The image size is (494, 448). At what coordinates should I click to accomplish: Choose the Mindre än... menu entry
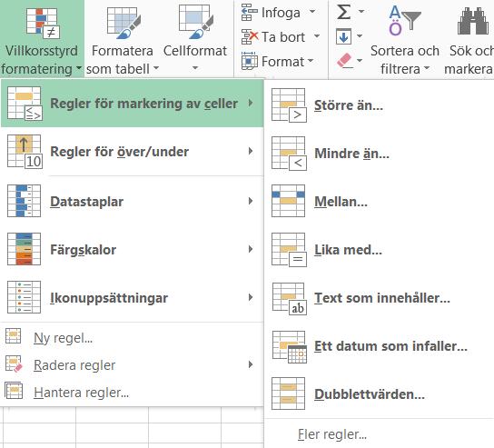(378, 154)
